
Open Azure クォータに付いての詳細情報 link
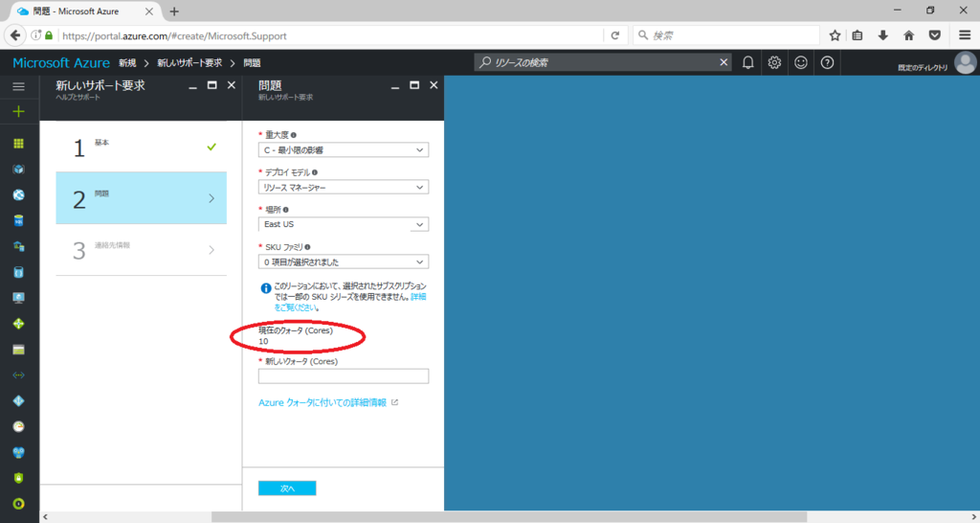click(323, 402)
